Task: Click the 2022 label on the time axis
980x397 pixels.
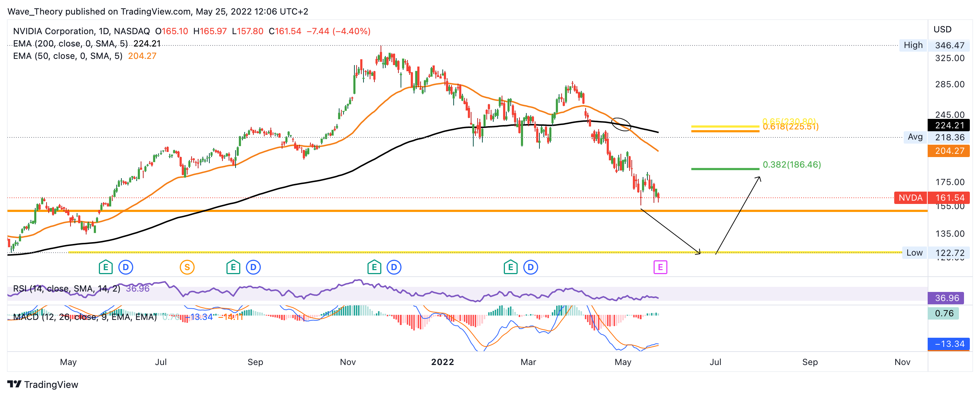Action: click(442, 362)
